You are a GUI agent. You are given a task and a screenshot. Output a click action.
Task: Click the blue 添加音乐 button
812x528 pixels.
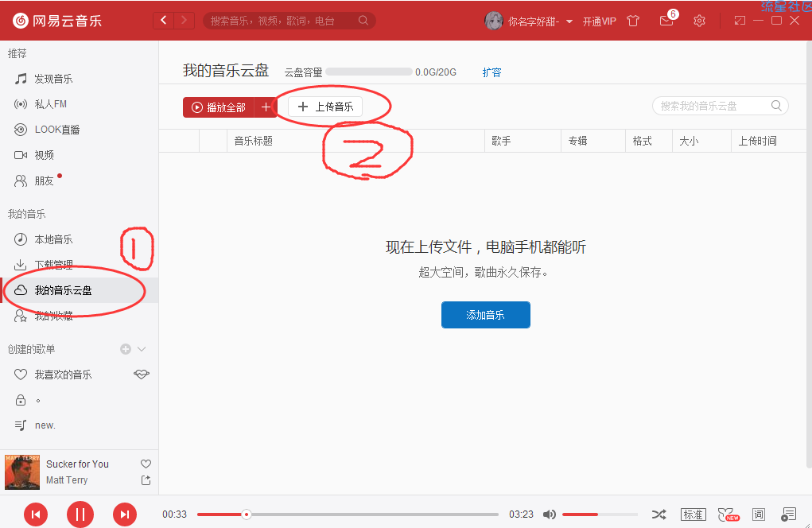[x=486, y=315]
